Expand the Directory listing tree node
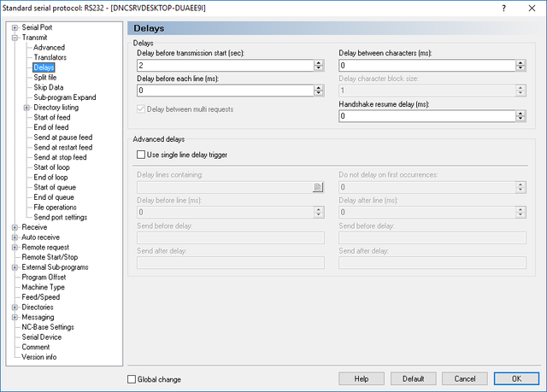Viewport: 547px width, 392px height. point(26,108)
